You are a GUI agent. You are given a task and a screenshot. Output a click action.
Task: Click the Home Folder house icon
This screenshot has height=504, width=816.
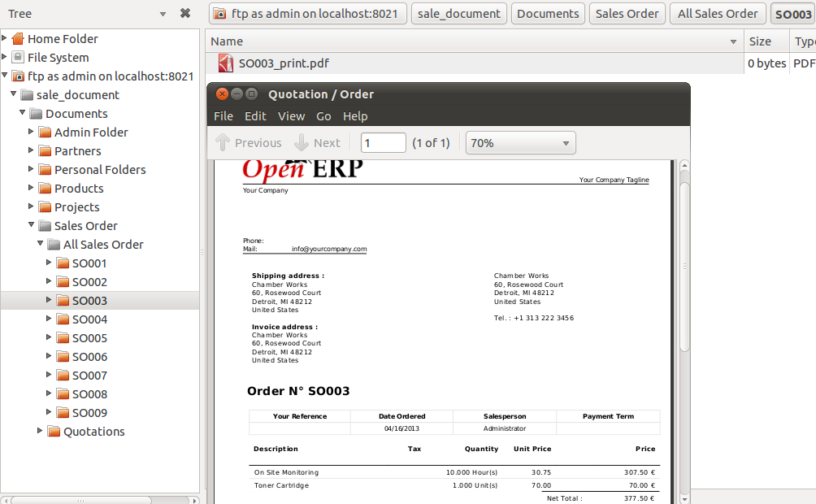point(18,39)
